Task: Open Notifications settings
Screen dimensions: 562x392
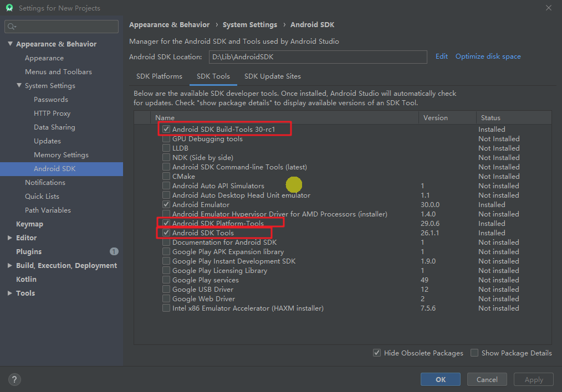Action: click(45, 183)
